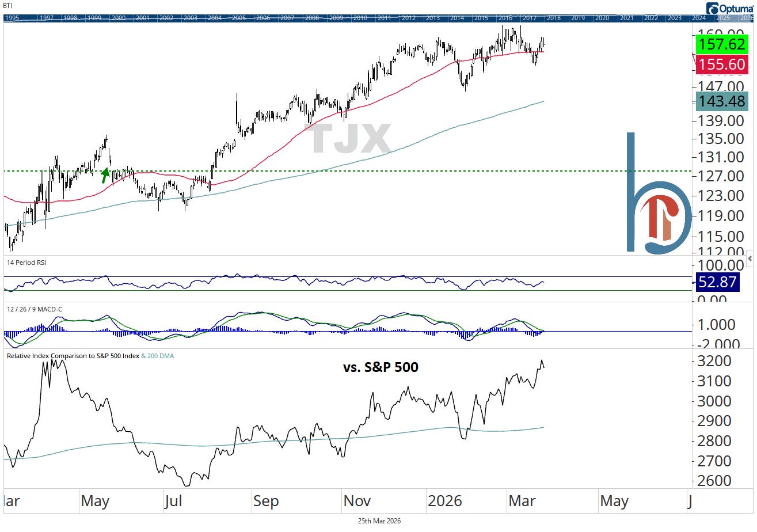
Task: Jump to 2008 on the year timeline
Action: click(x=312, y=18)
